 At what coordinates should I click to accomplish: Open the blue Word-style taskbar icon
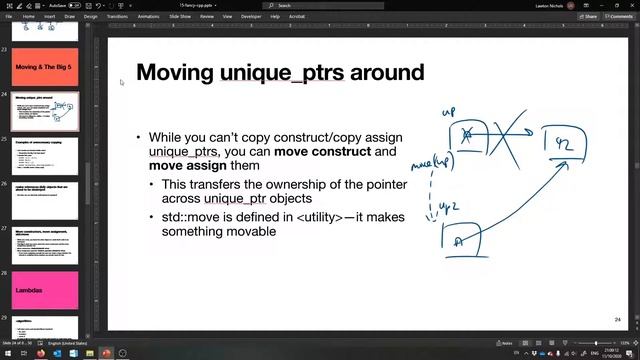[73, 353]
